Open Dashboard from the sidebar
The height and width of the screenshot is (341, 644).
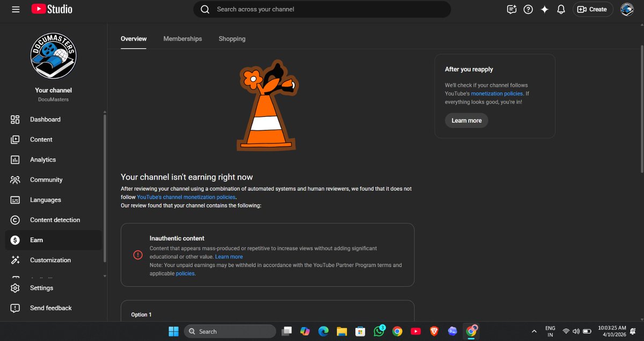54,120
